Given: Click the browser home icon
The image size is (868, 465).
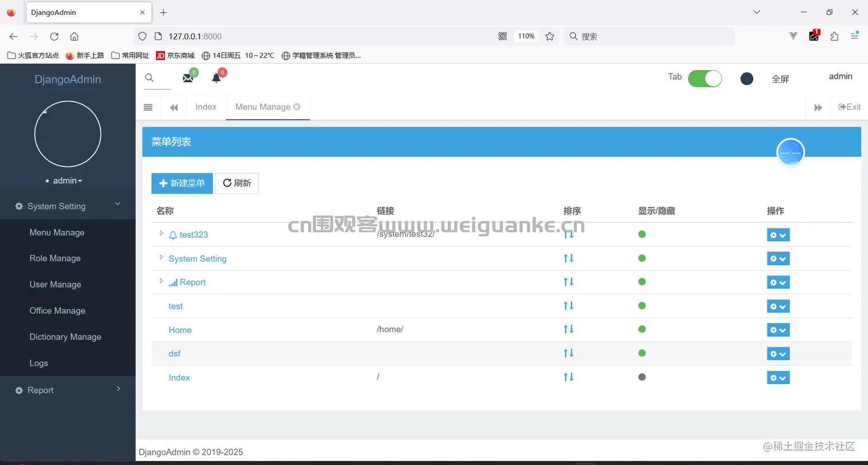Looking at the screenshot, I should (74, 36).
